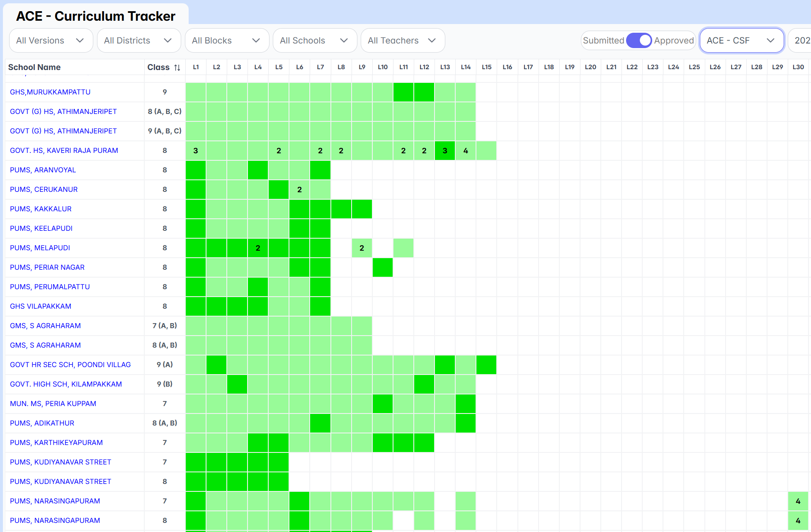
Task: Click the School Name column header
Action: pos(34,67)
